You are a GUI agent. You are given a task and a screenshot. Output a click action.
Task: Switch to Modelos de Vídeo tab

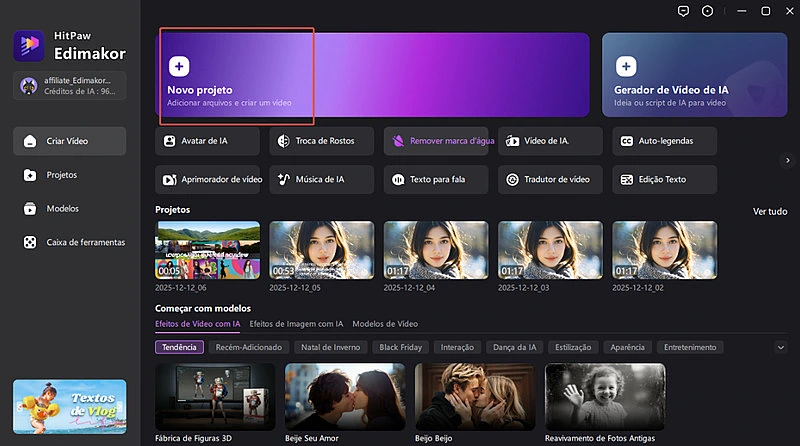[385, 324]
